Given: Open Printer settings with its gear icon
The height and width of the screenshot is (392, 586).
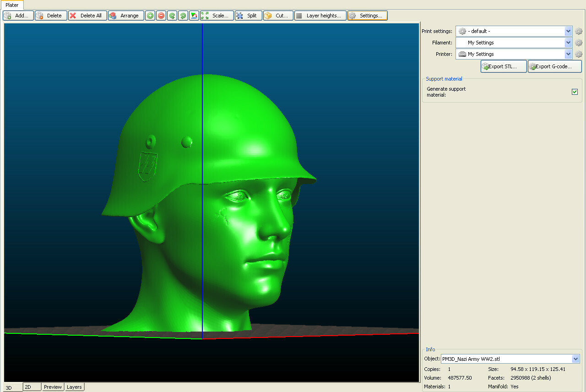Looking at the screenshot, I should pyautogui.click(x=578, y=54).
